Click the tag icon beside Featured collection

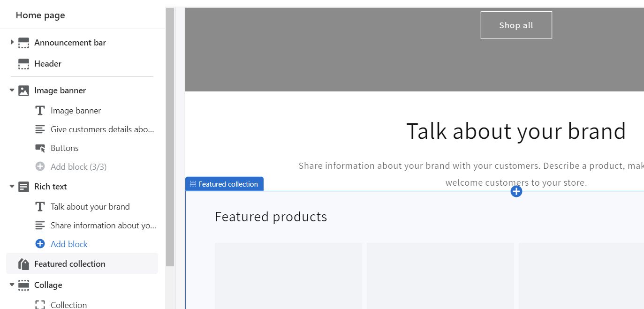point(23,264)
